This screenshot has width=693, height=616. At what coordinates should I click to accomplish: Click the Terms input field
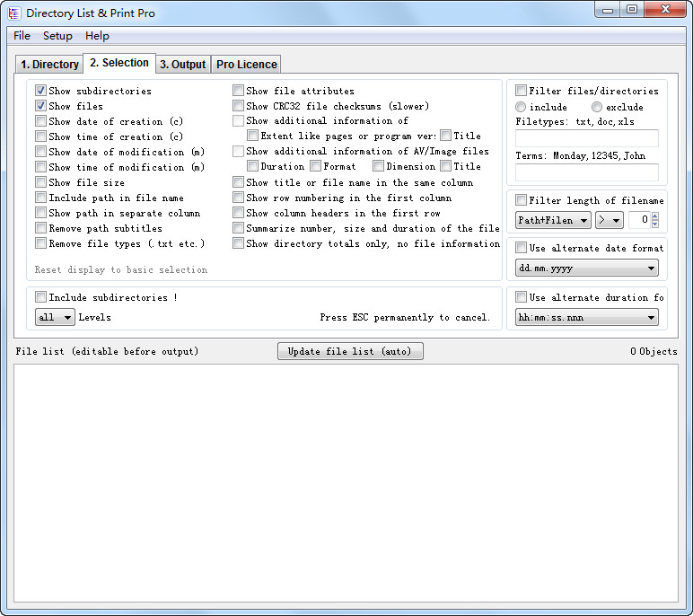coord(587,172)
